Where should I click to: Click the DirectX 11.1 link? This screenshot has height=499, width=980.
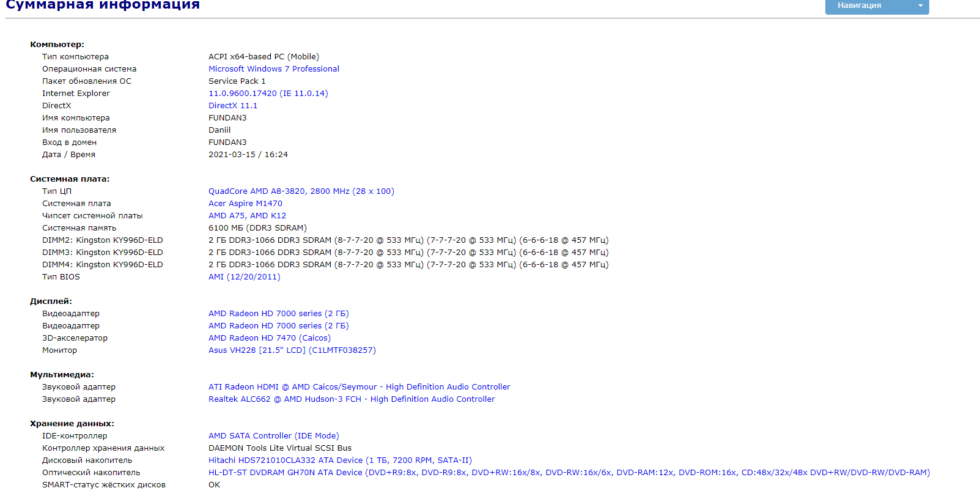[x=233, y=106]
